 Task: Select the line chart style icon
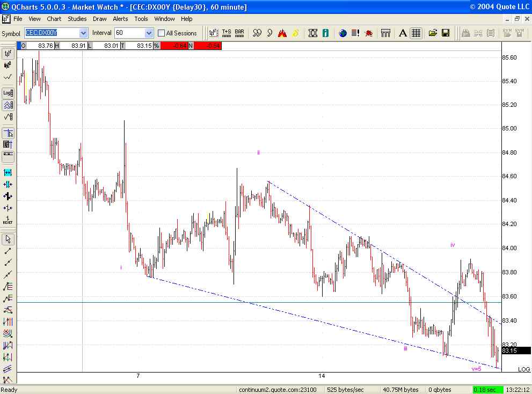coord(8,77)
